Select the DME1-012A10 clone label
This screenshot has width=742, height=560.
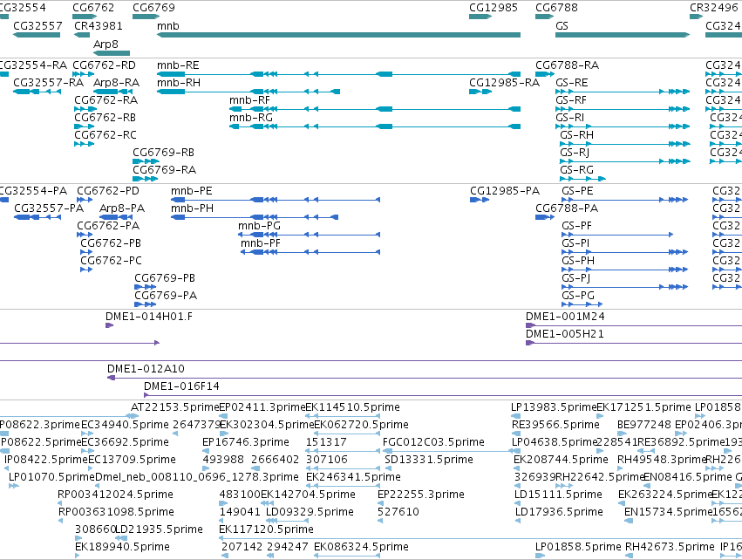pos(146,369)
